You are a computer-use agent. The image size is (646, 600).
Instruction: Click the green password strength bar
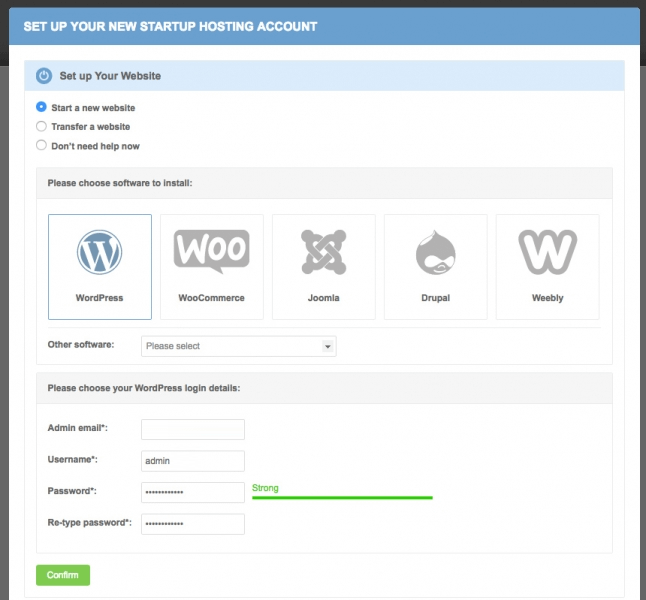(342, 498)
